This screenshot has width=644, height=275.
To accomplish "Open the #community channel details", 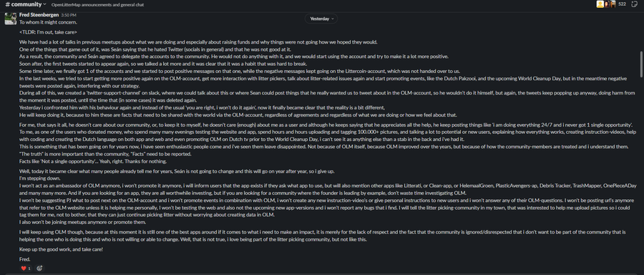I will (26, 4).
